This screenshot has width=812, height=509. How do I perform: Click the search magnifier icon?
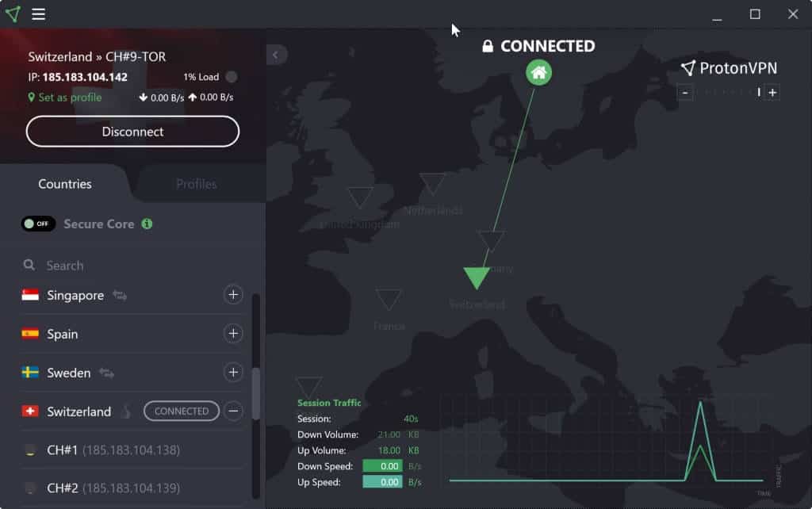[29, 265]
